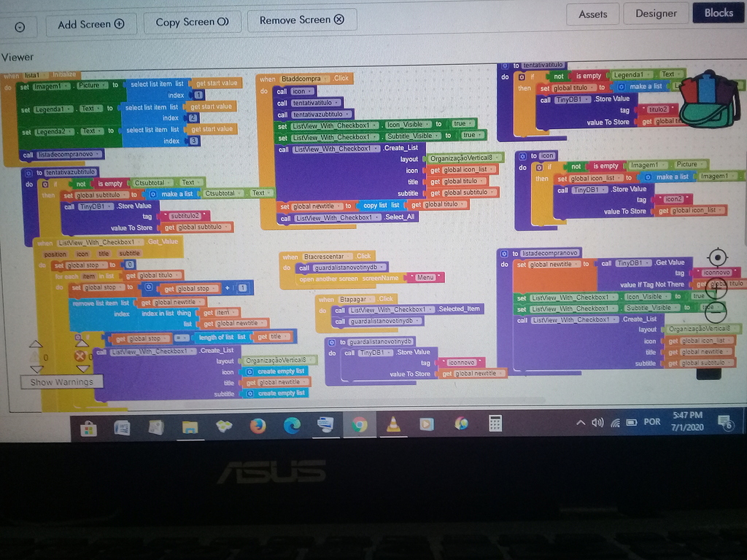Click the zoom-in icon on the blocks canvas
The height and width of the screenshot is (560, 747).
coord(716,289)
